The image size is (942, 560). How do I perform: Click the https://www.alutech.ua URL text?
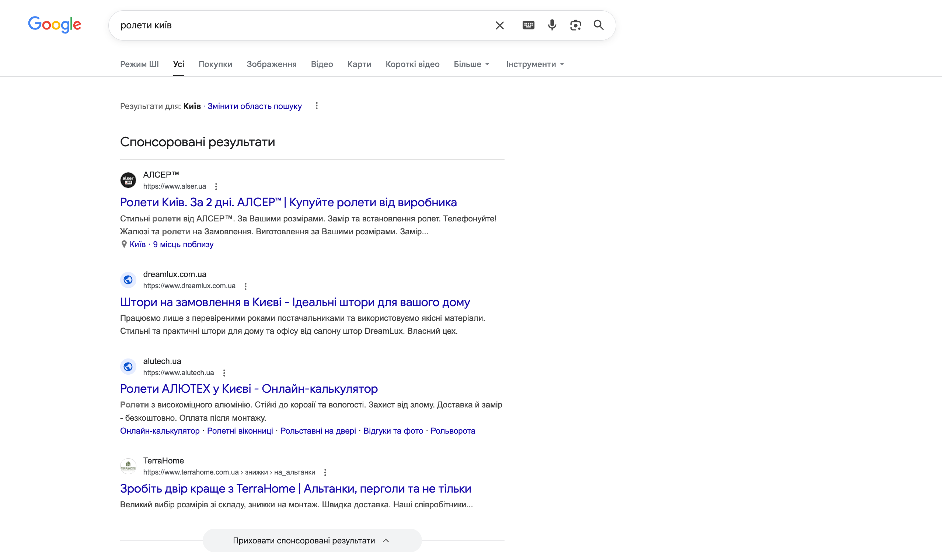click(x=178, y=372)
